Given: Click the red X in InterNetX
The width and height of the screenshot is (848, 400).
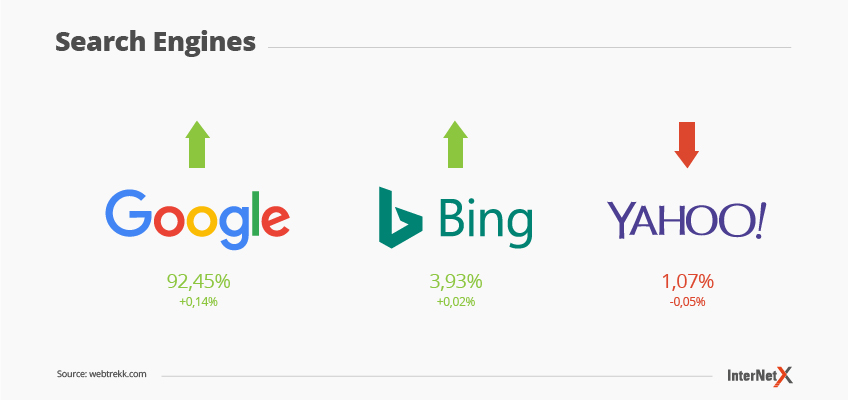Looking at the screenshot, I should point(784,375).
